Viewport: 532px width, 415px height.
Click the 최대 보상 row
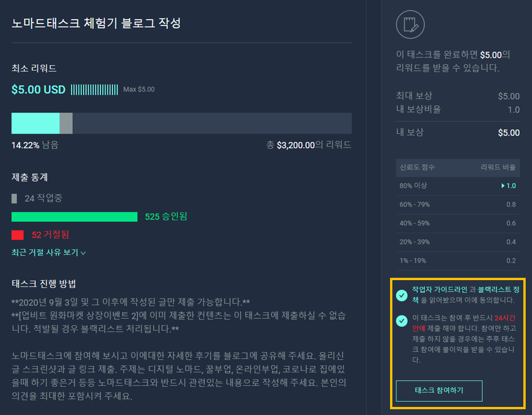458,96
